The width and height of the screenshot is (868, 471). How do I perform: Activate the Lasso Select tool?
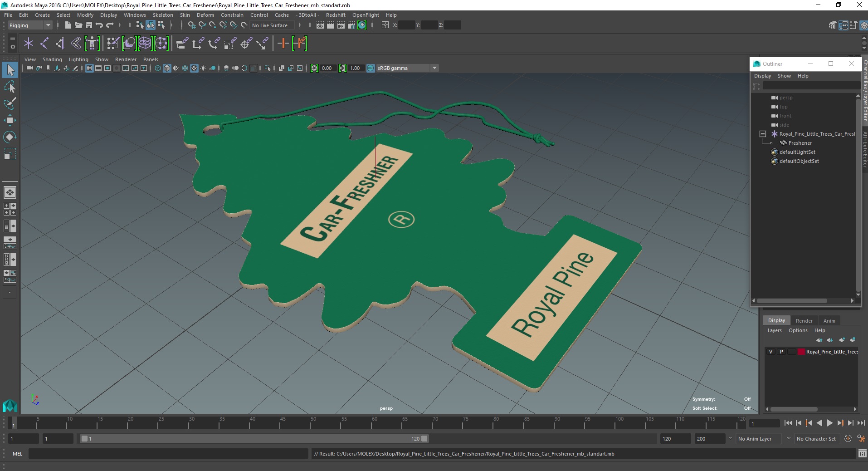[x=10, y=87]
